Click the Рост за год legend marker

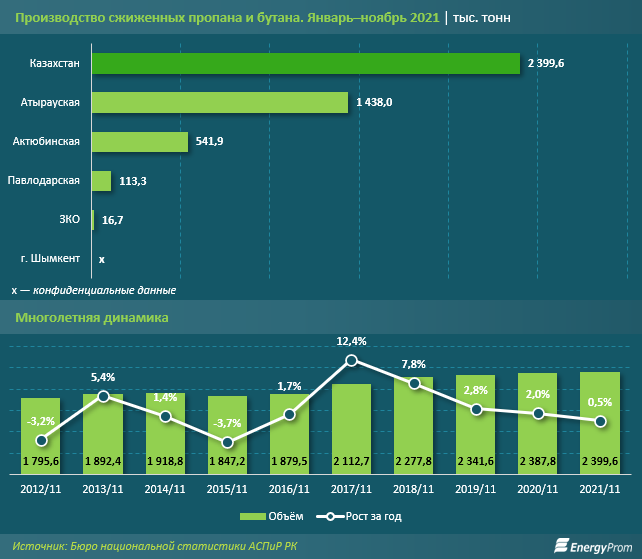pyautogui.click(x=330, y=516)
